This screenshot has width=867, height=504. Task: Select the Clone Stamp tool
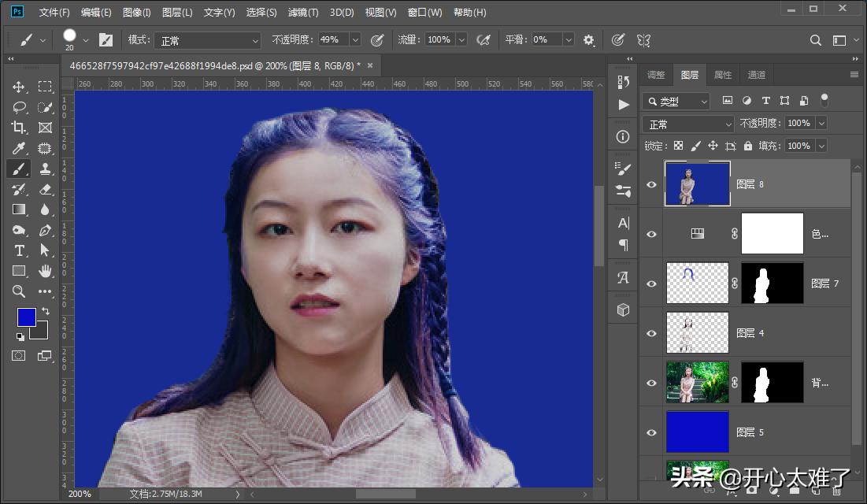[x=45, y=169]
